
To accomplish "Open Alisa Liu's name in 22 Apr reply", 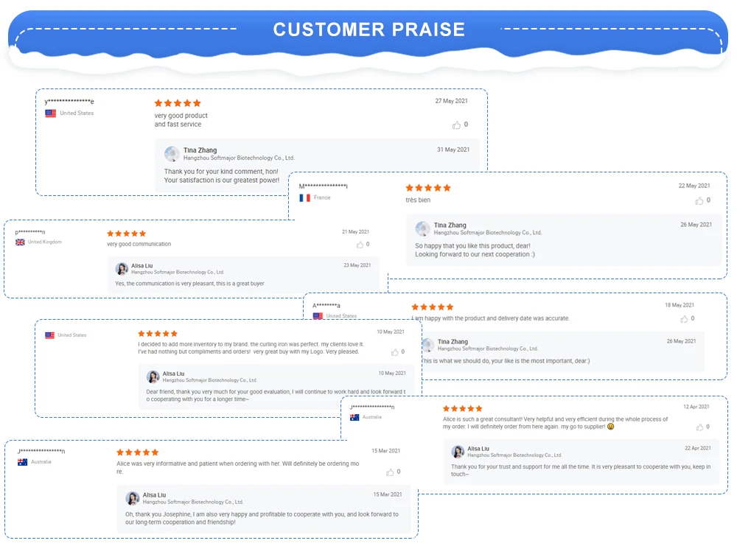I will (x=478, y=448).
